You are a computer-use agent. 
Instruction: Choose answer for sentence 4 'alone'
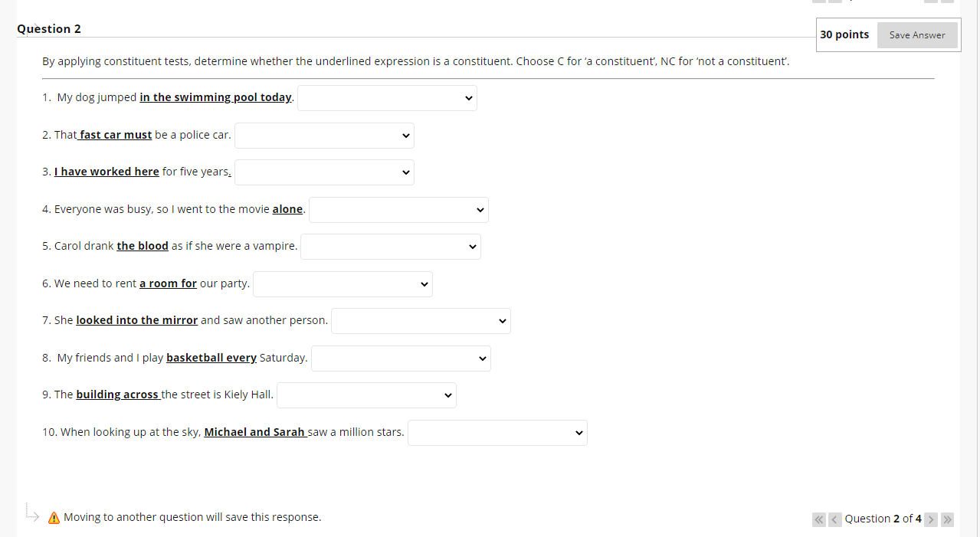[398, 210]
